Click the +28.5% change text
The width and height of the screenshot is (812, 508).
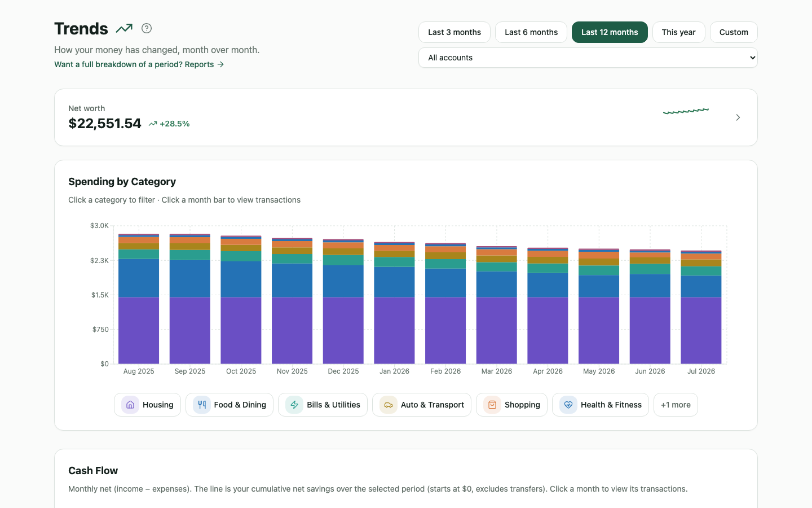(175, 124)
